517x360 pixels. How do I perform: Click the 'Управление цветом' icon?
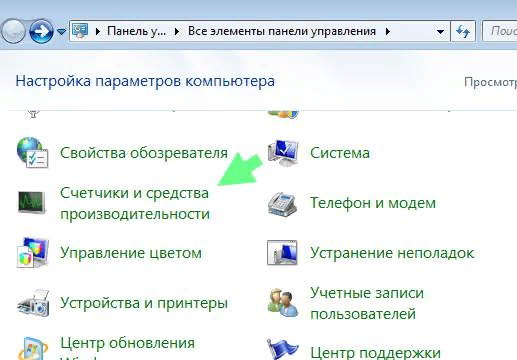33,252
